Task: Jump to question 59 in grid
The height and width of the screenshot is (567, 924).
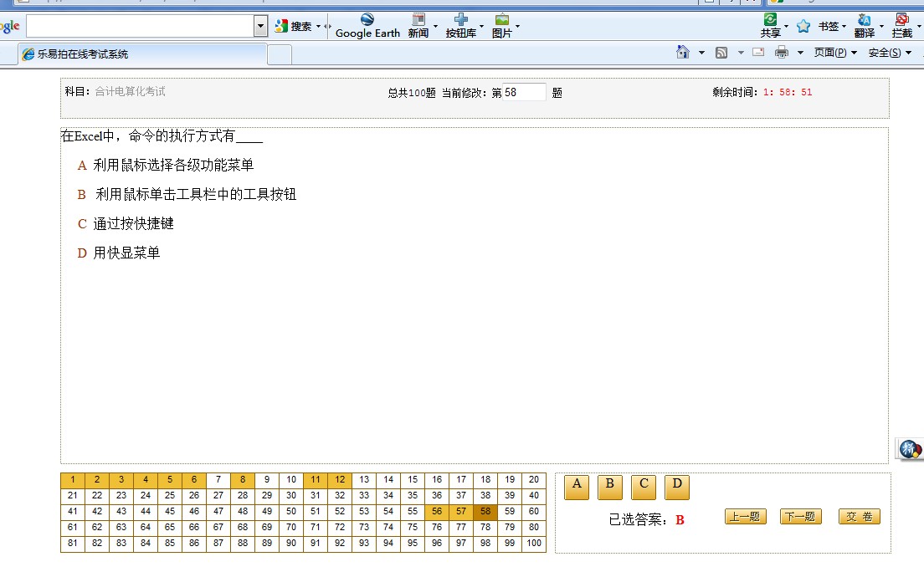Action: point(510,512)
